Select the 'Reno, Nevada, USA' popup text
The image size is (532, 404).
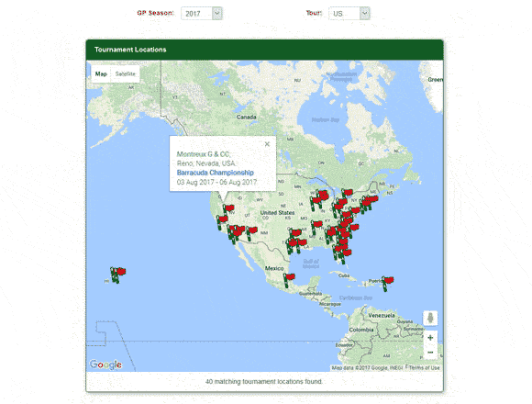coord(206,163)
